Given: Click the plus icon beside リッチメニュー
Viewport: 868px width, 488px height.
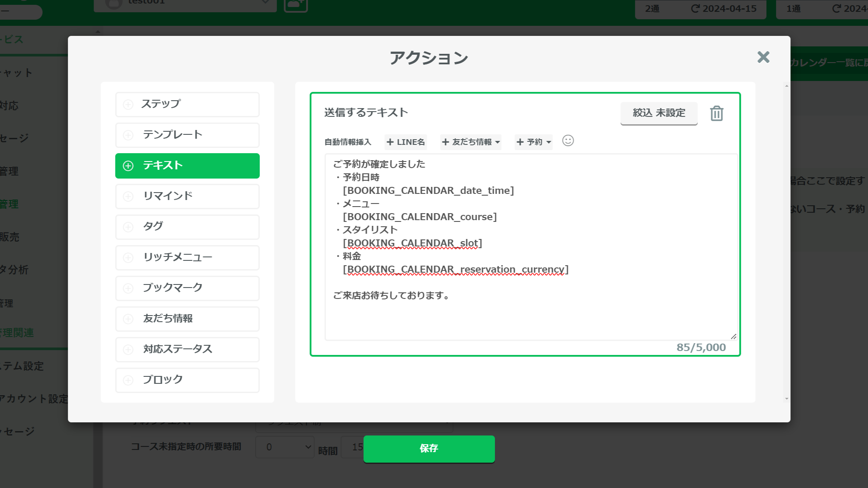Looking at the screenshot, I should (x=128, y=257).
